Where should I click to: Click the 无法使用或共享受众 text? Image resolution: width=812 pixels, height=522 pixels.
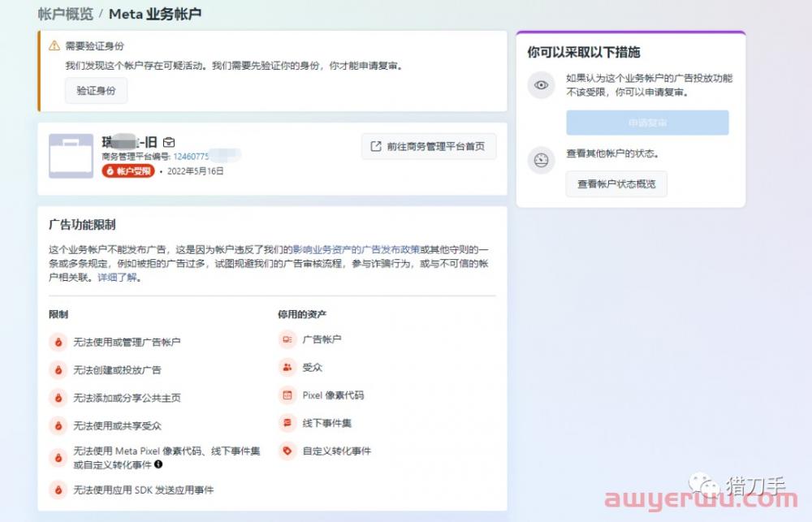tap(117, 426)
